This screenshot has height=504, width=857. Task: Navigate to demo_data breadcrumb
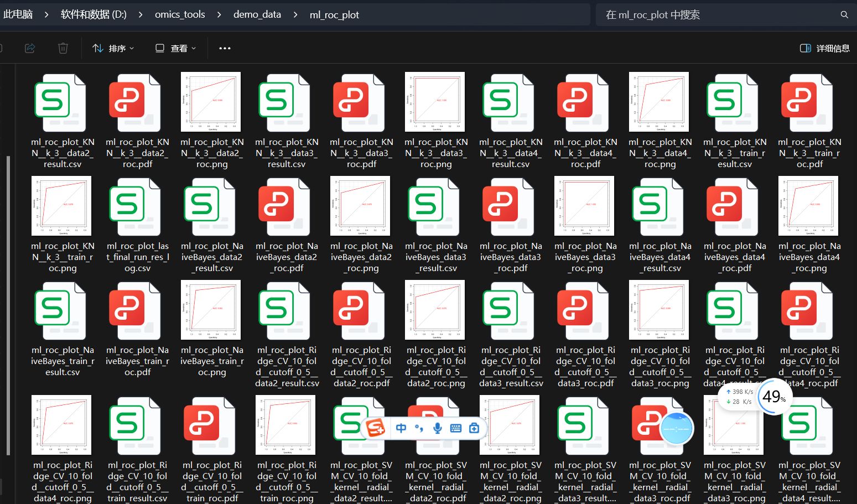point(257,15)
